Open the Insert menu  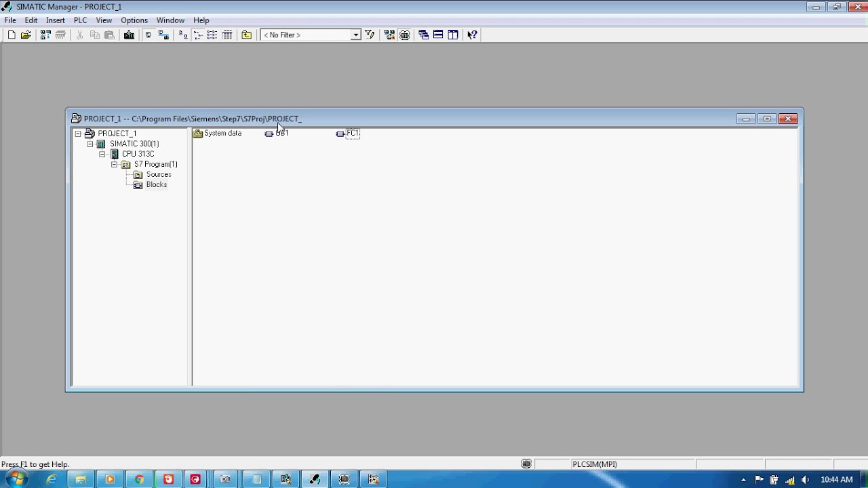56,20
